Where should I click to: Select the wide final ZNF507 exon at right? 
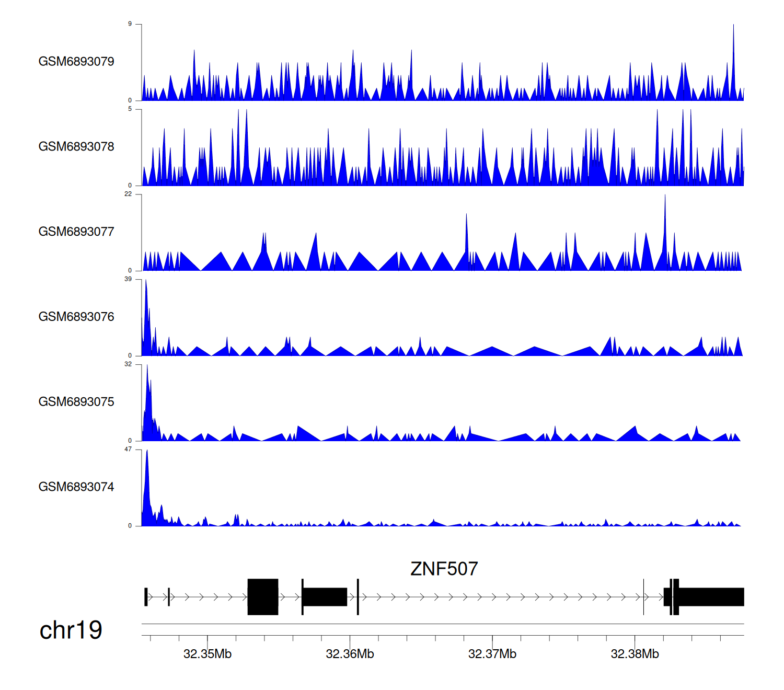point(711,596)
